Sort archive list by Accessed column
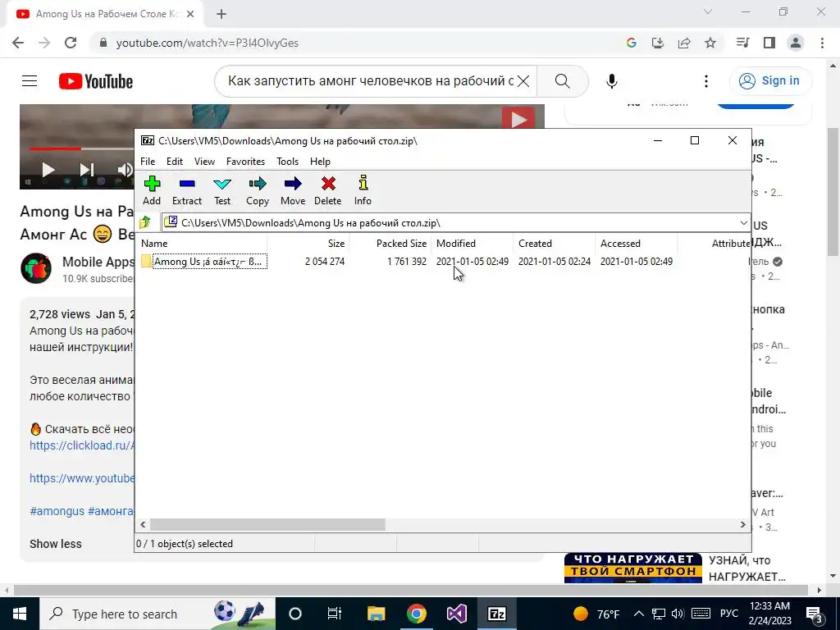The height and width of the screenshot is (630, 840). pyautogui.click(x=636, y=243)
